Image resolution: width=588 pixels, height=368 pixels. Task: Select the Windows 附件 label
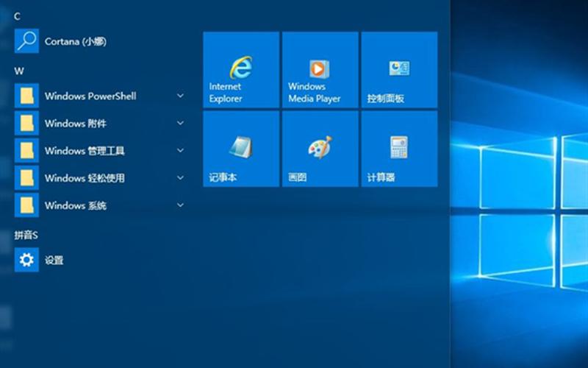[76, 124]
